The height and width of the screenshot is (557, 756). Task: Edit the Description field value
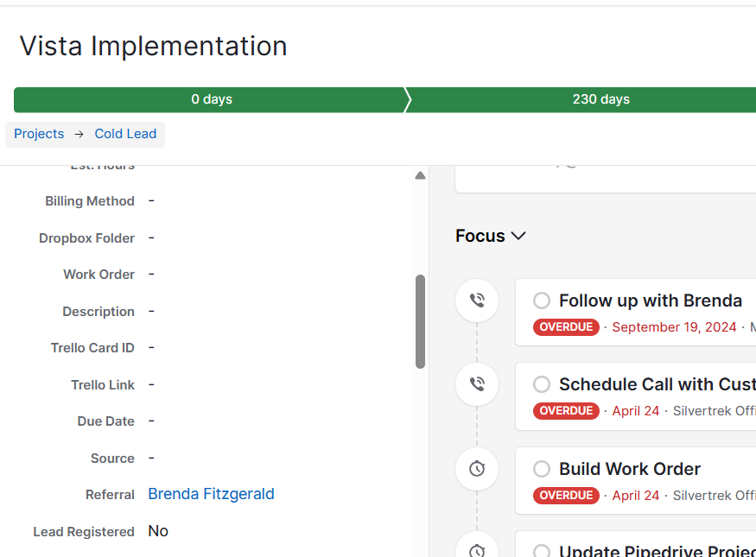coord(151,311)
